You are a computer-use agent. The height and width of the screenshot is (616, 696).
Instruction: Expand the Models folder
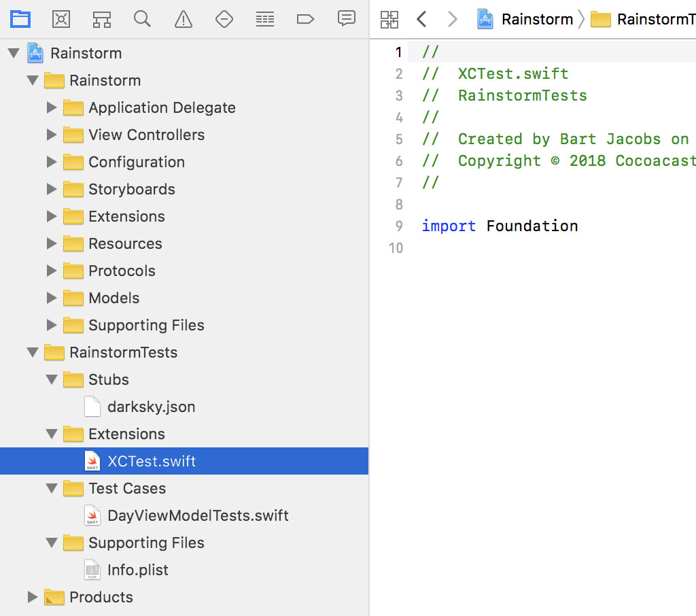[52, 298]
